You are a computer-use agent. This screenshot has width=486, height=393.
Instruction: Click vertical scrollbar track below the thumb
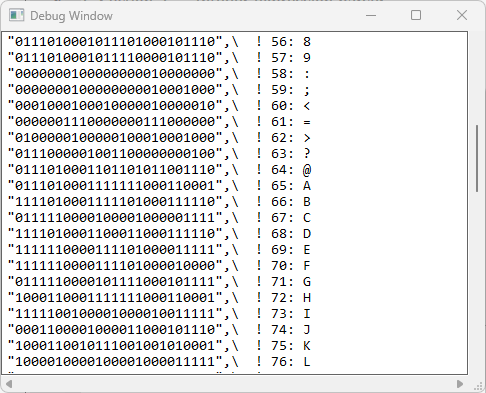click(477, 283)
